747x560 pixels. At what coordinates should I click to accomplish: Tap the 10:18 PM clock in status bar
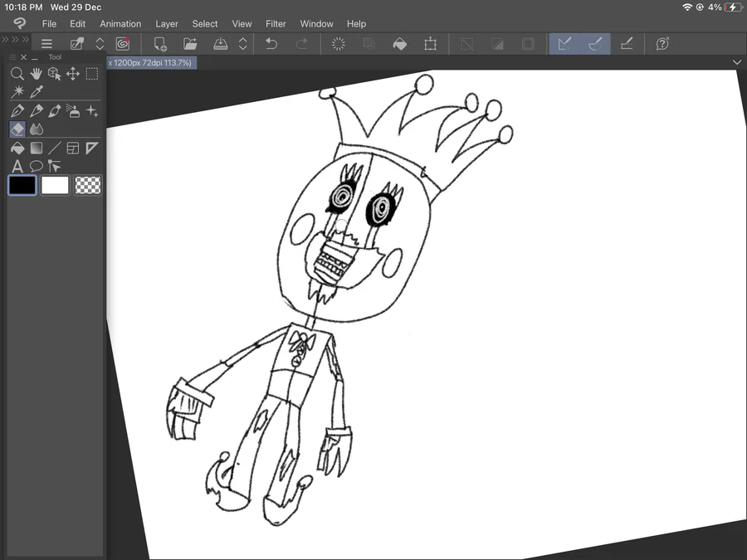(x=23, y=7)
